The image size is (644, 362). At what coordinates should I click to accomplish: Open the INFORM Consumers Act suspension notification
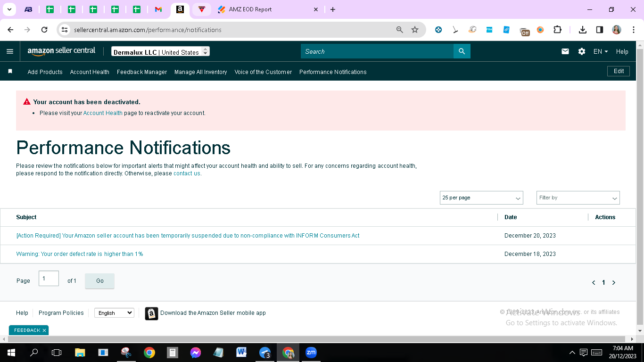(188, 236)
